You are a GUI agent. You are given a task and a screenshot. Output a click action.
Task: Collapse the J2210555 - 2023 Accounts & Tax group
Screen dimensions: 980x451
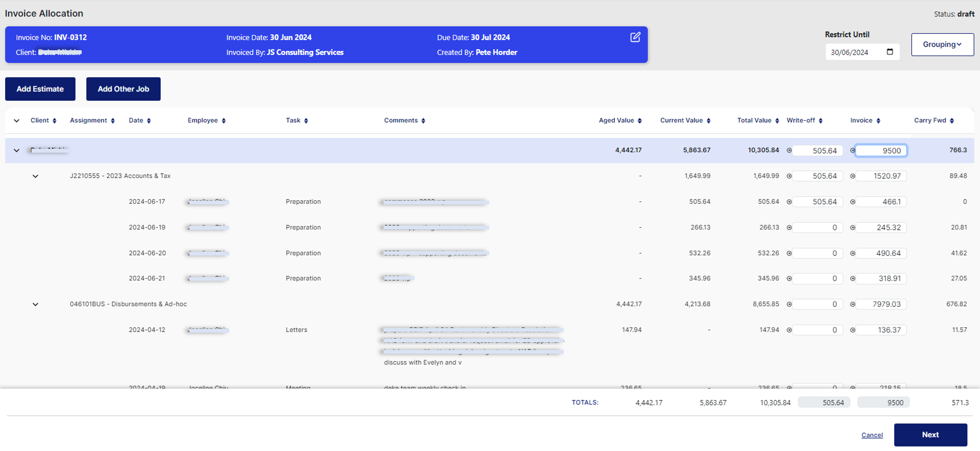point(35,176)
